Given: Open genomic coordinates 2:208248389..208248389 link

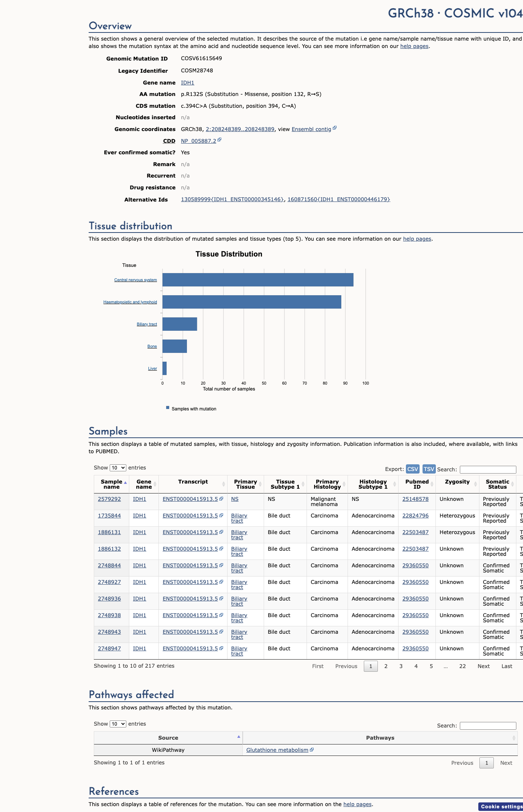Looking at the screenshot, I should (240, 129).
